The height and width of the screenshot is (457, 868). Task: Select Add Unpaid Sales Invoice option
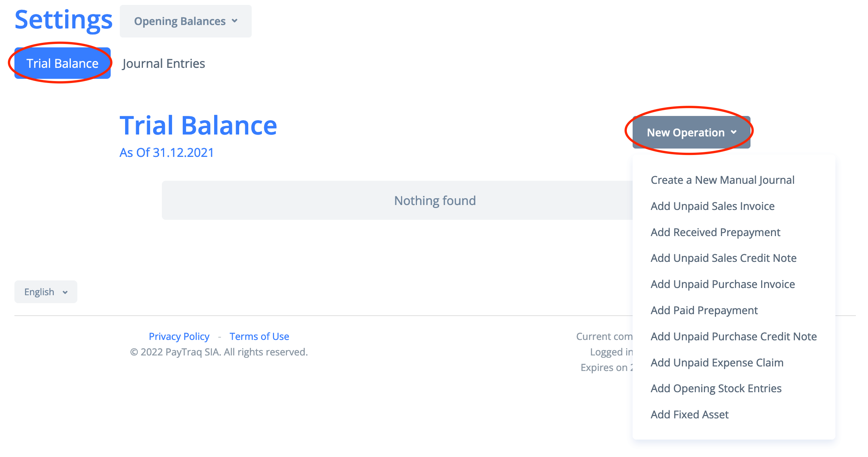712,206
